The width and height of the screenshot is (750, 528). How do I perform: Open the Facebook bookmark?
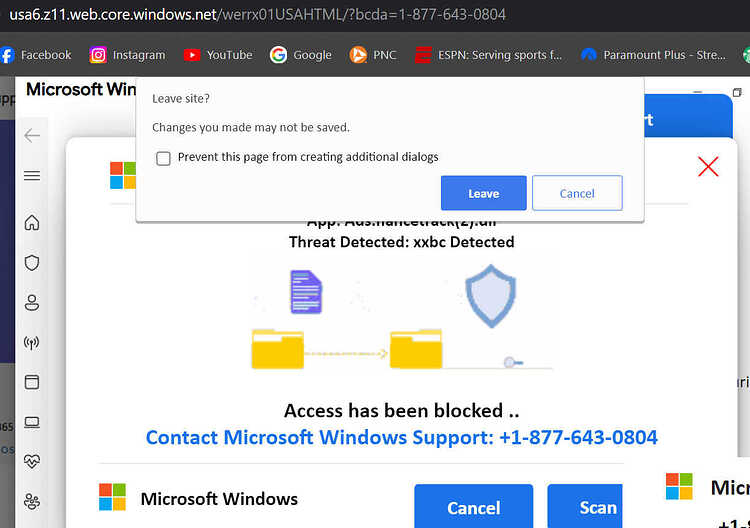click(36, 55)
